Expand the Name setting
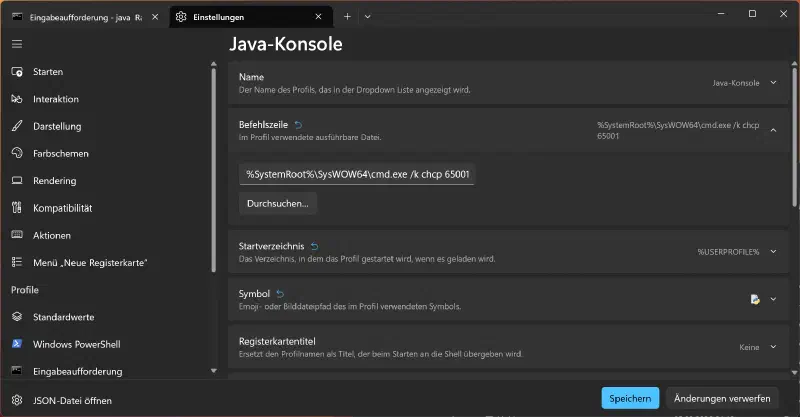800x417 pixels. click(773, 83)
